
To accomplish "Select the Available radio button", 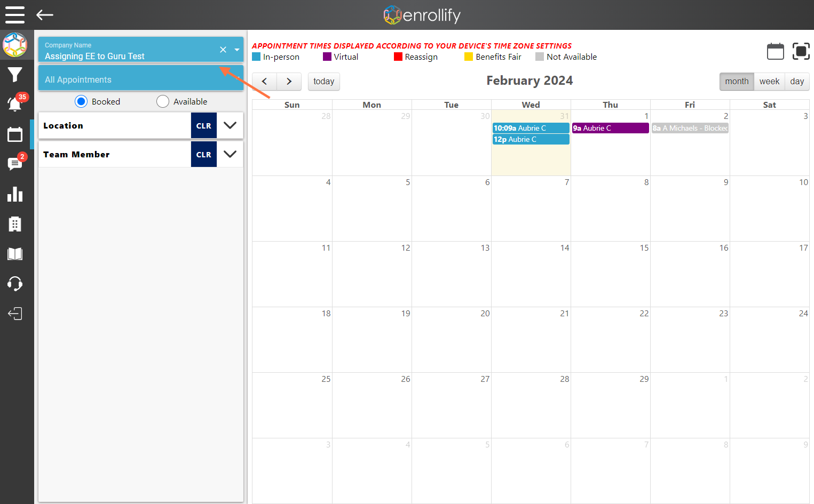I will click(163, 101).
